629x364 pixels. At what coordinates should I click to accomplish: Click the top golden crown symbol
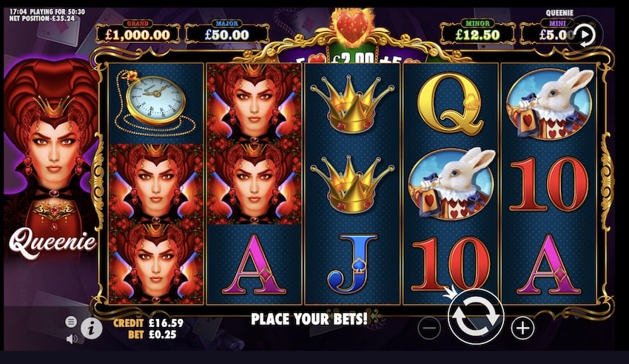coord(351,104)
